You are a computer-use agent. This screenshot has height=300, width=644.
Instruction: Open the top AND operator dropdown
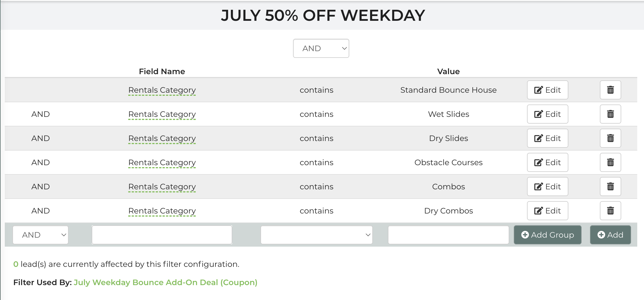(x=321, y=48)
